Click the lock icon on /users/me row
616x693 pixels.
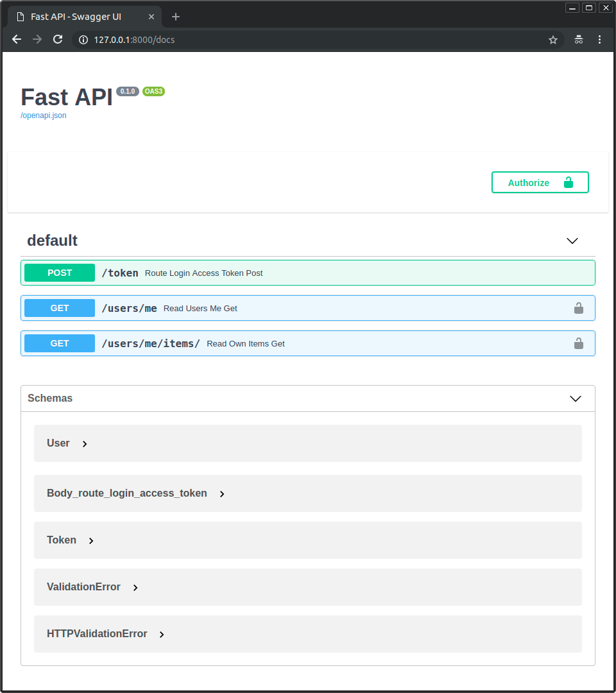pyautogui.click(x=578, y=308)
